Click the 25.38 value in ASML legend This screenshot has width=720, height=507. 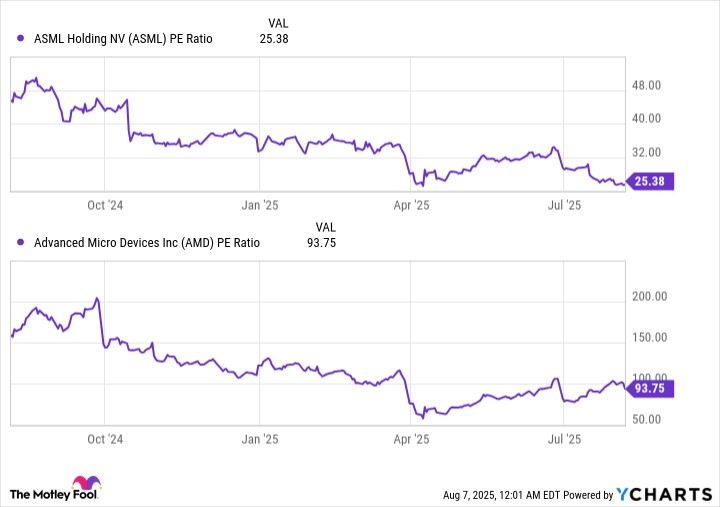tap(273, 39)
